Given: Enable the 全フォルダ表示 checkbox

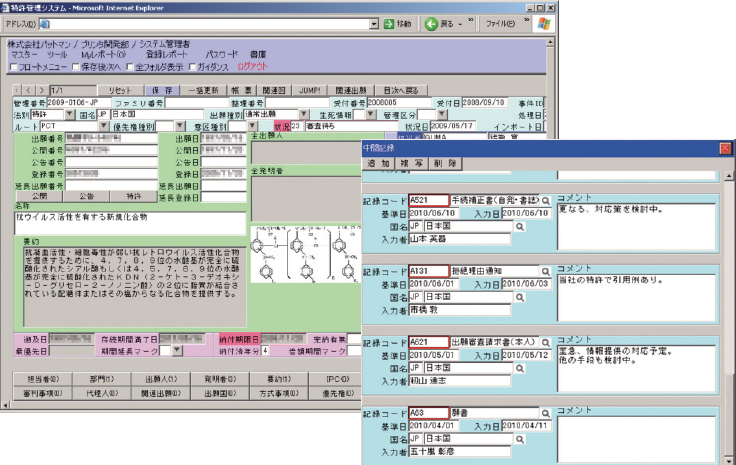Looking at the screenshot, I should coord(130,67).
